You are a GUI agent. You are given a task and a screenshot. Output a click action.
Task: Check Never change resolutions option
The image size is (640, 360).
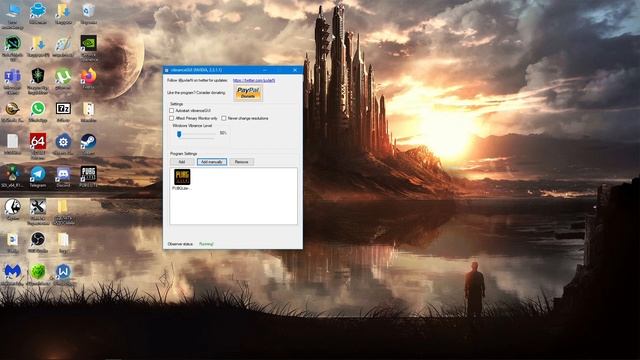224,118
